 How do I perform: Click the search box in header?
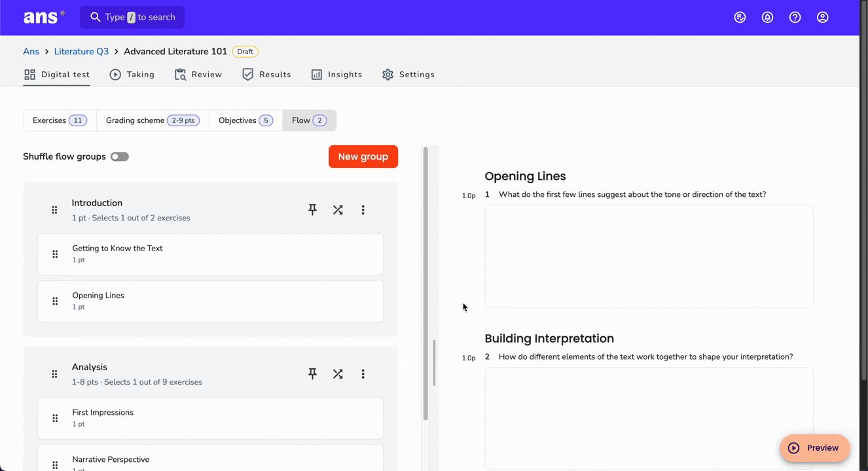[132, 17]
